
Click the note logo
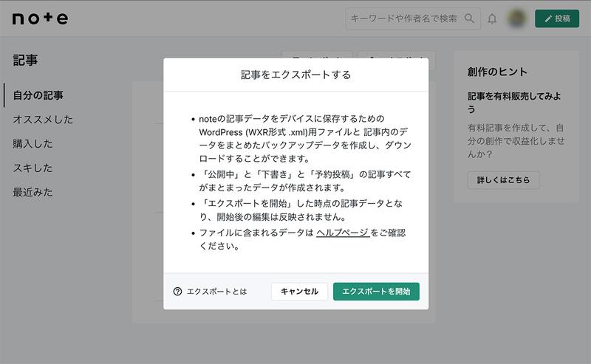tap(40, 18)
